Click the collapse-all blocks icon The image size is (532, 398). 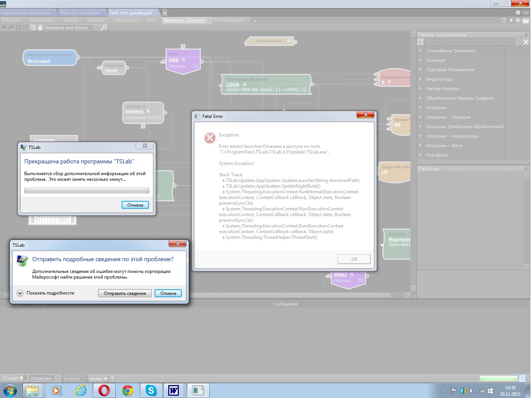pos(25,27)
